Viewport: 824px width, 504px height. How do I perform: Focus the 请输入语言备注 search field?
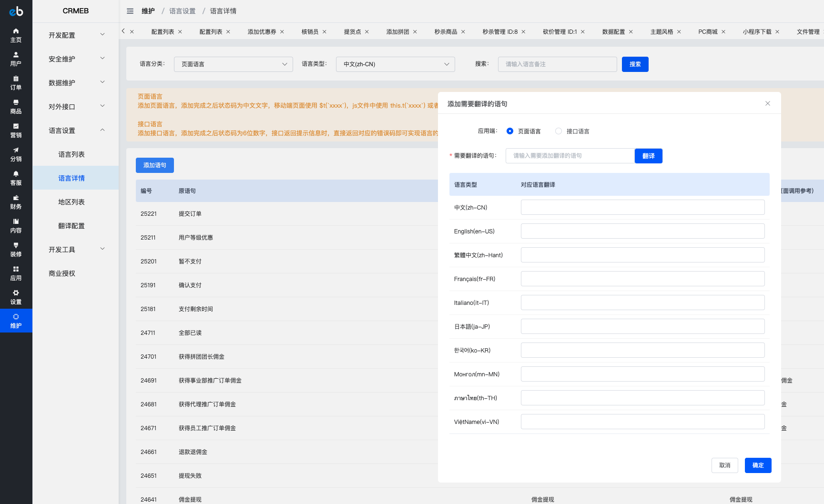tap(558, 64)
